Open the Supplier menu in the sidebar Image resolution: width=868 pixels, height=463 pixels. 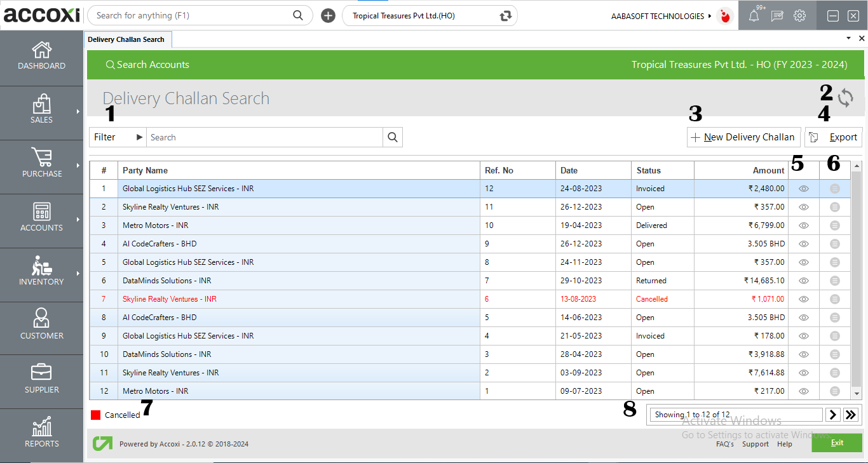pyautogui.click(x=41, y=379)
